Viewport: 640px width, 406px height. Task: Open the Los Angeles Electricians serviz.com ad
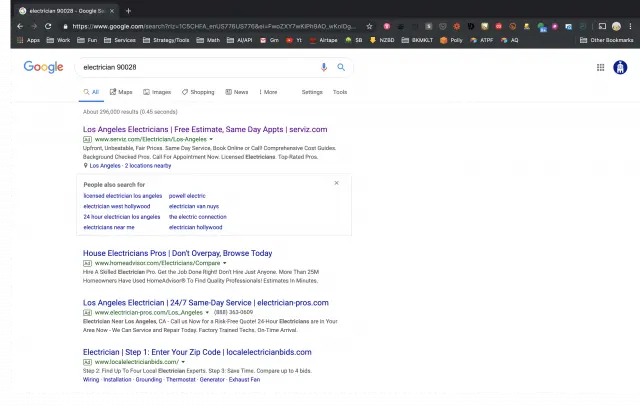click(x=205, y=129)
